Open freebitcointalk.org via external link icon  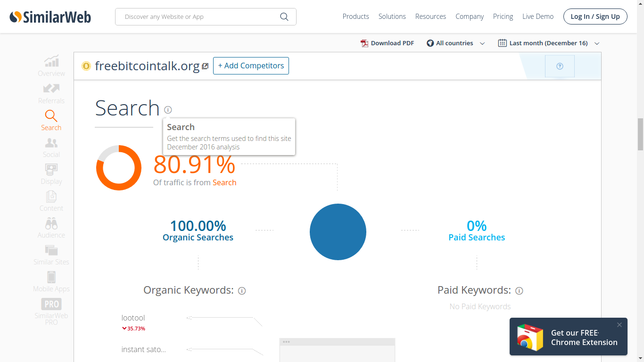click(205, 66)
